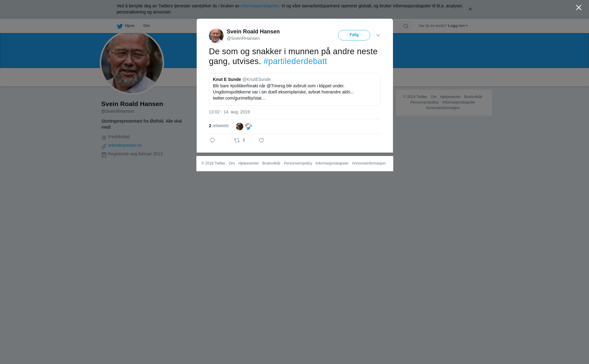Dismiss the cookie notice banner
This screenshot has width=589, height=364.
[470, 9]
